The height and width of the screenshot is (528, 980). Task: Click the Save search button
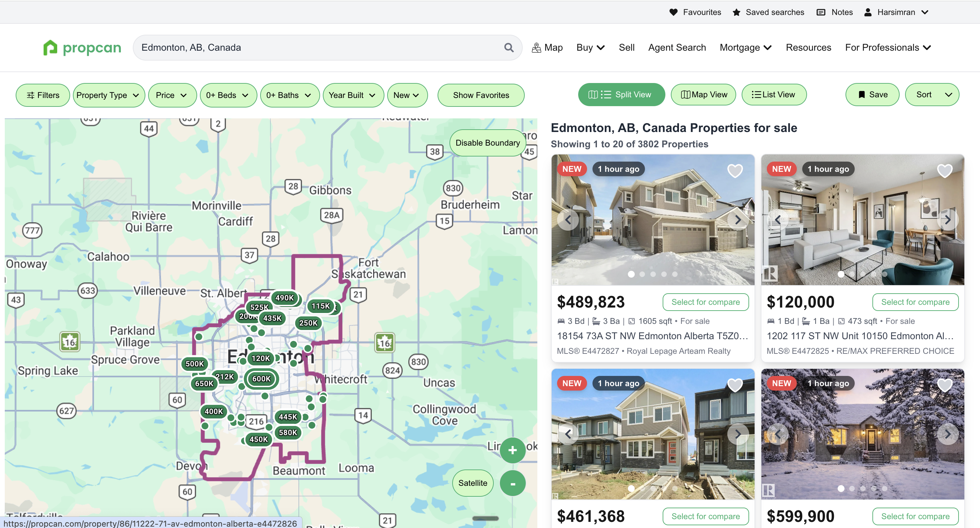tap(872, 94)
